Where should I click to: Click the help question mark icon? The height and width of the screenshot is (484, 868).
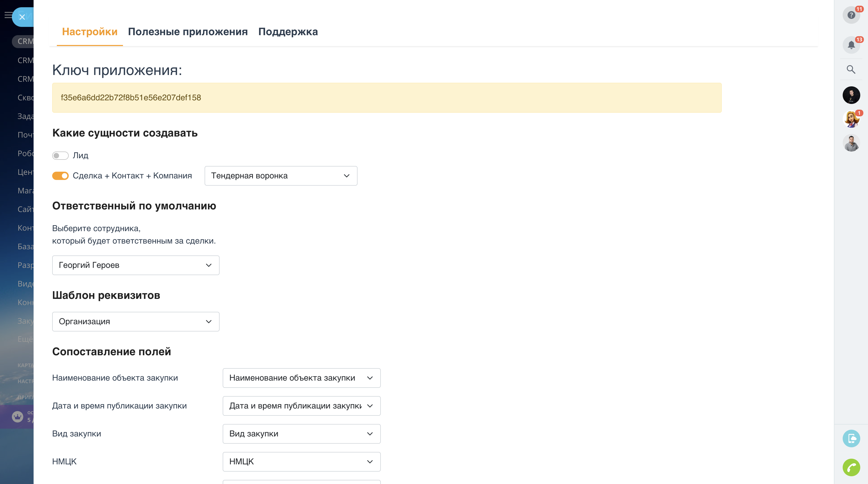851,15
